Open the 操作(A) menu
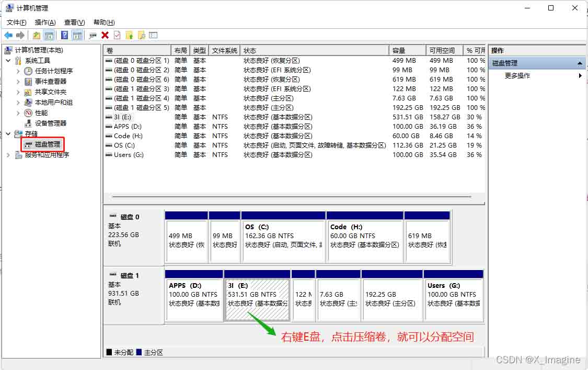This screenshot has width=588, height=370. 45,23
